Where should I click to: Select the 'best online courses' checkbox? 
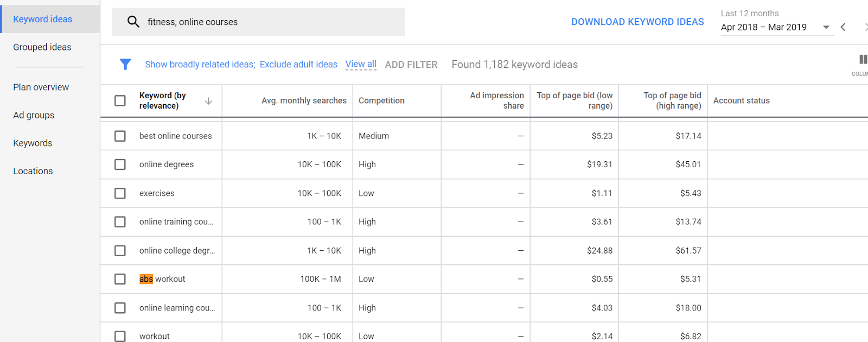tap(120, 136)
